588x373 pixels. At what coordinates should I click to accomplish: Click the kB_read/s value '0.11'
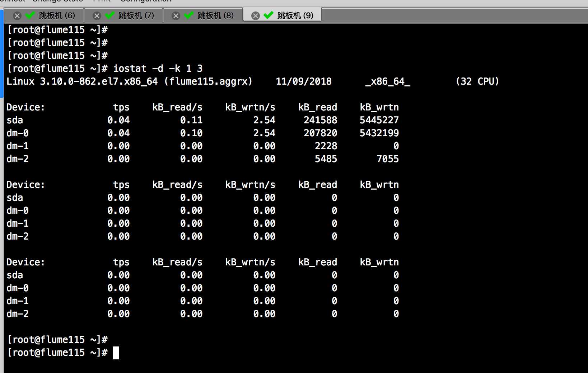coord(191,120)
